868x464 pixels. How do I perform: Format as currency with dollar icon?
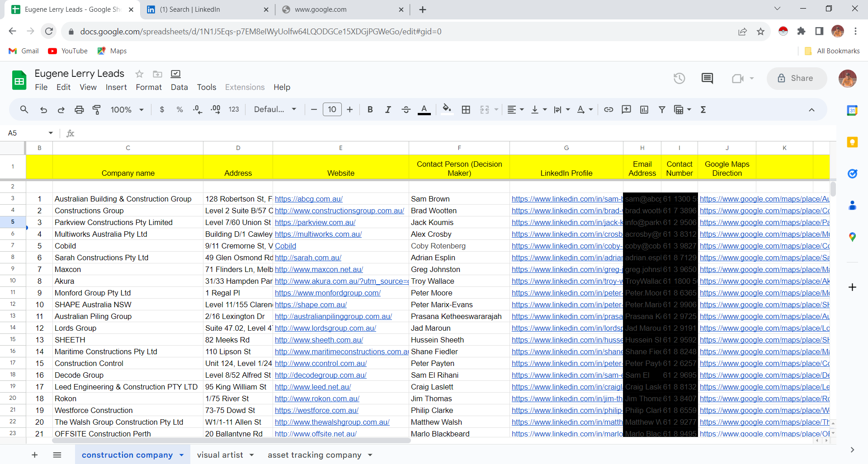(162, 109)
